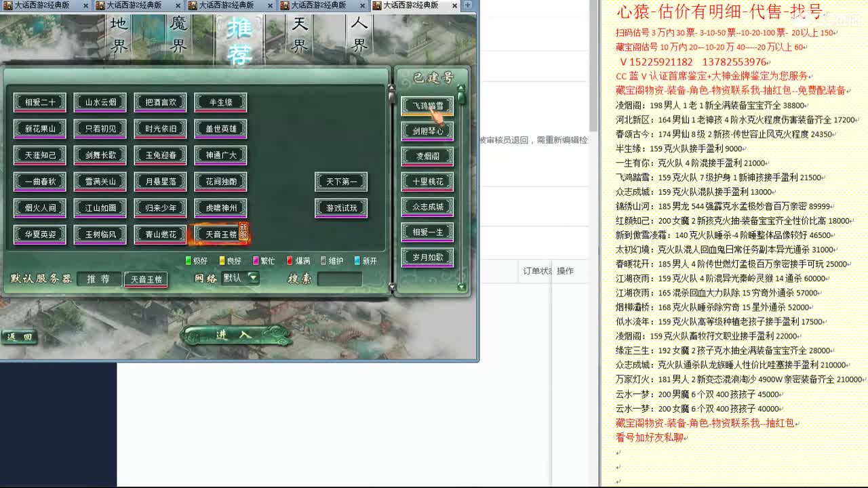Select the 山水云烟 server
The width and height of the screenshot is (868, 488).
(x=100, y=102)
